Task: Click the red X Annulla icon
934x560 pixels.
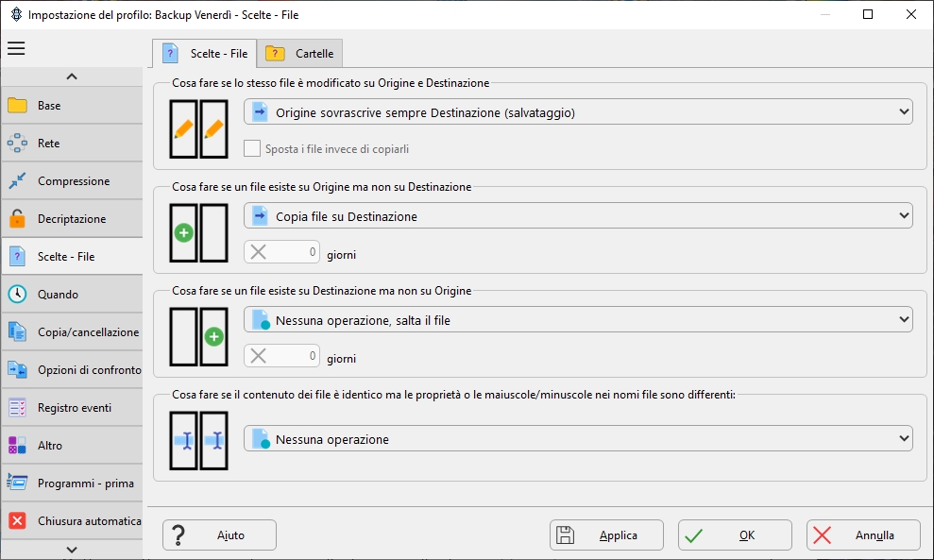Action: (822, 535)
